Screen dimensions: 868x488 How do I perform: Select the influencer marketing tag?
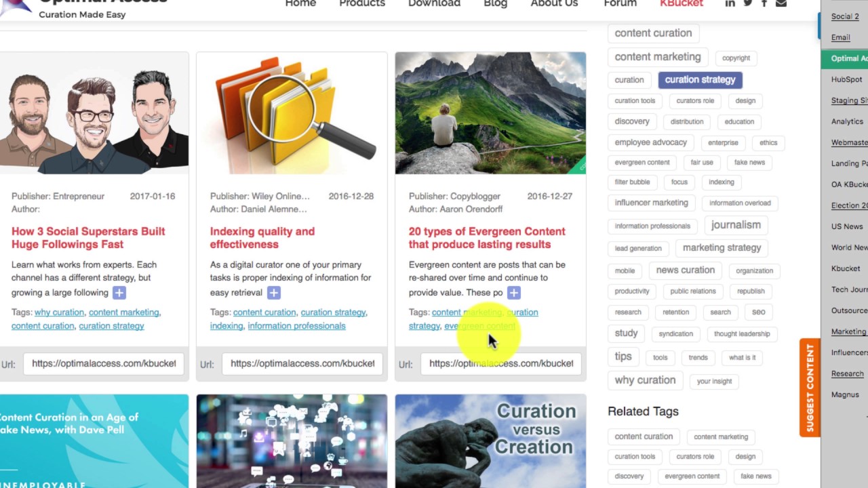[651, 203]
